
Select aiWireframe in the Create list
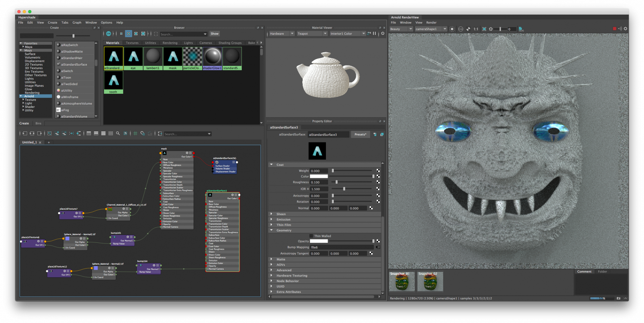pyautogui.click(x=75, y=97)
